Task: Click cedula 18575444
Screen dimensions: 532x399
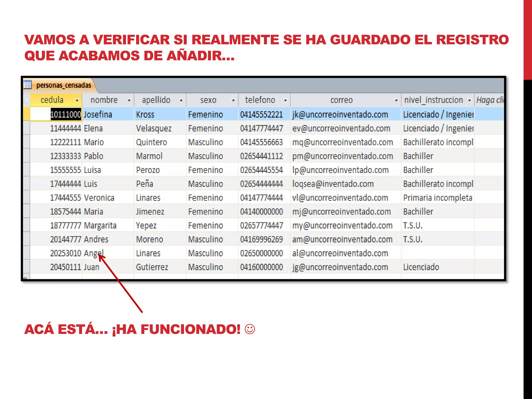Action: [x=66, y=212]
